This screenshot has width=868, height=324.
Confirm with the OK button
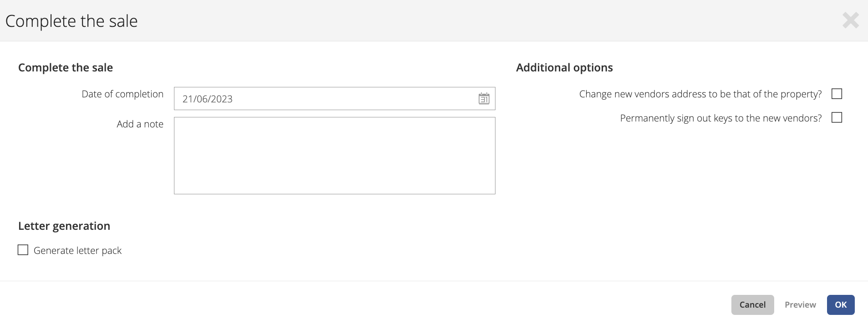[x=841, y=305]
